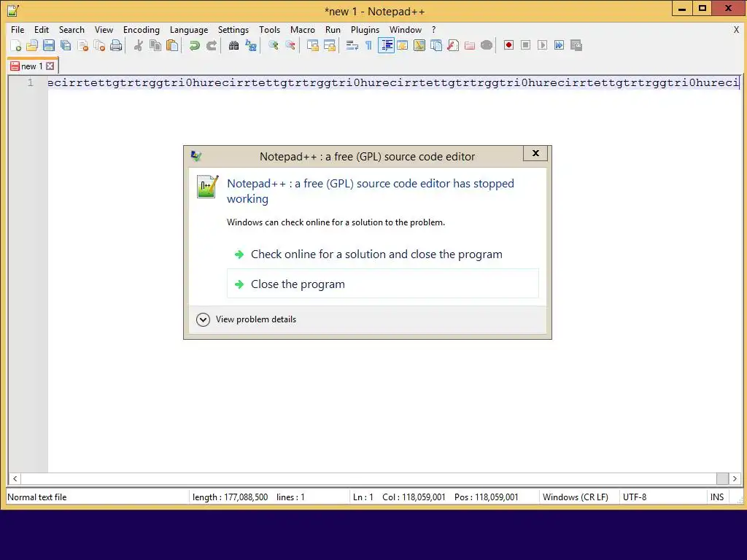The width and height of the screenshot is (747, 560).
Task: Close the 'new 1' tab with its X
Action: [50, 66]
